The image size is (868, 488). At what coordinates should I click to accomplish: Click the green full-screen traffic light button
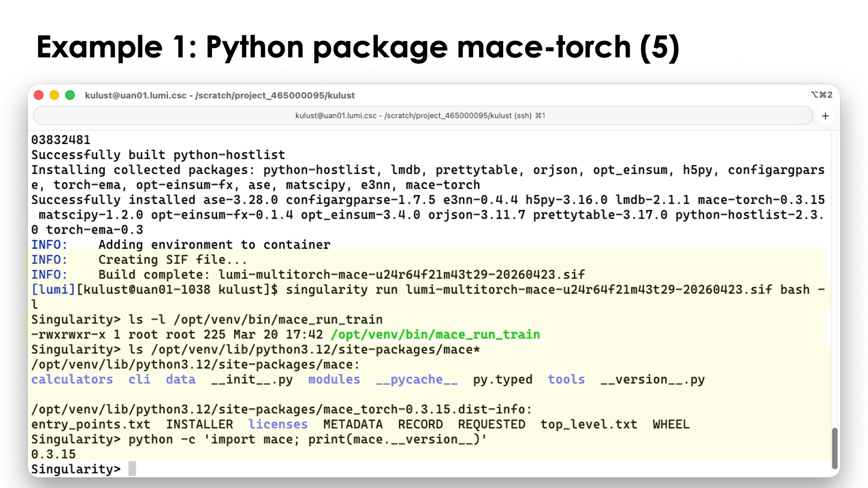click(71, 95)
